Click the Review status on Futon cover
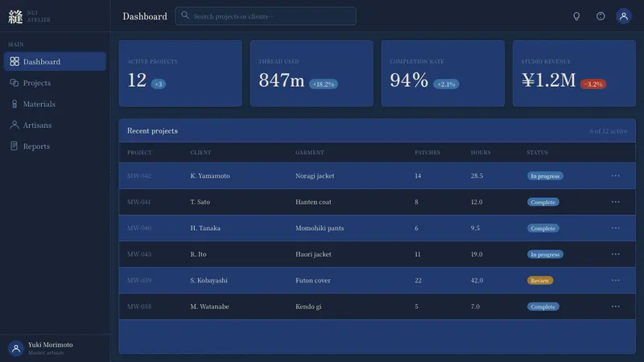644x362 pixels. click(x=539, y=281)
